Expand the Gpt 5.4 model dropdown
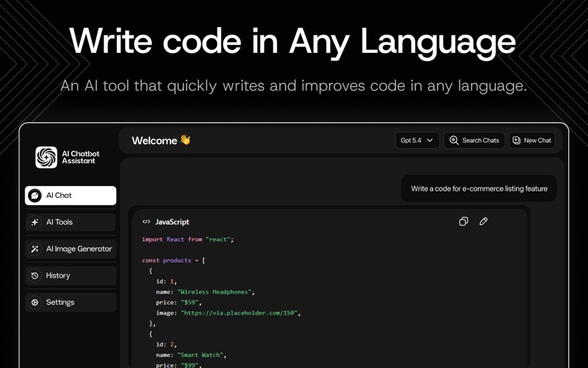The width and height of the screenshot is (588, 368). [417, 140]
